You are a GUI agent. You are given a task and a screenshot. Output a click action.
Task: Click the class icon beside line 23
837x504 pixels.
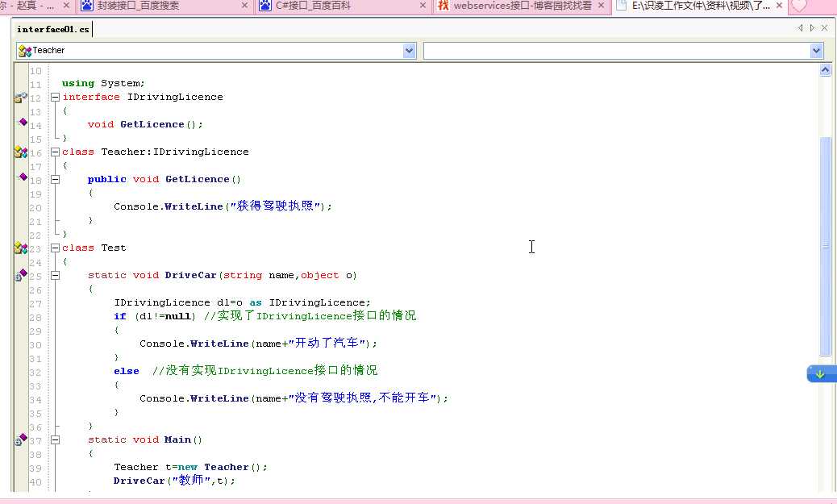[x=21, y=248]
